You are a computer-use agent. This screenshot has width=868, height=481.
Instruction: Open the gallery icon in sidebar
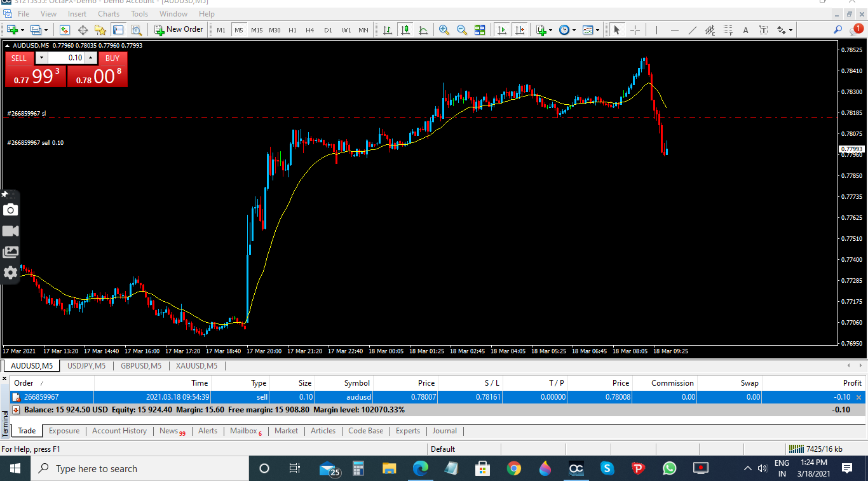click(x=10, y=252)
